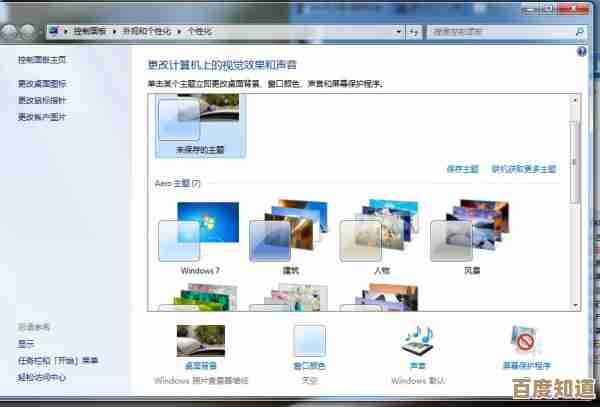Click the 声音 link label

(417, 366)
